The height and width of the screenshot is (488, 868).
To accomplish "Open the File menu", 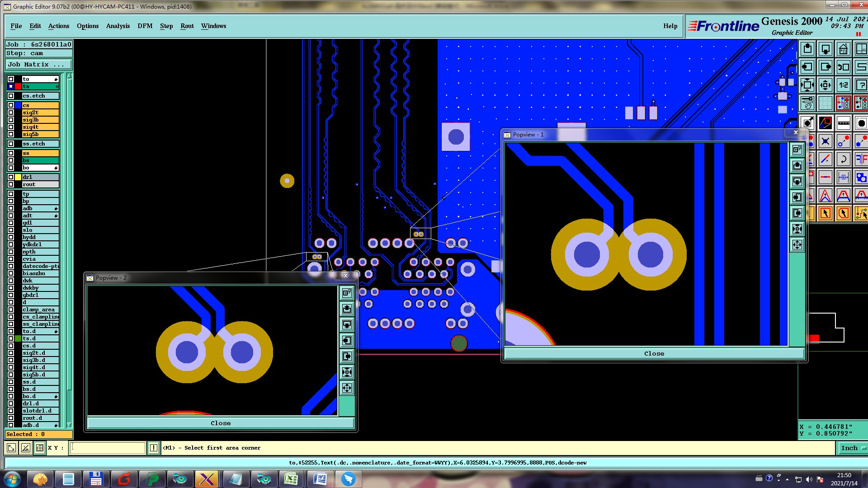I will click(x=16, y=26).
